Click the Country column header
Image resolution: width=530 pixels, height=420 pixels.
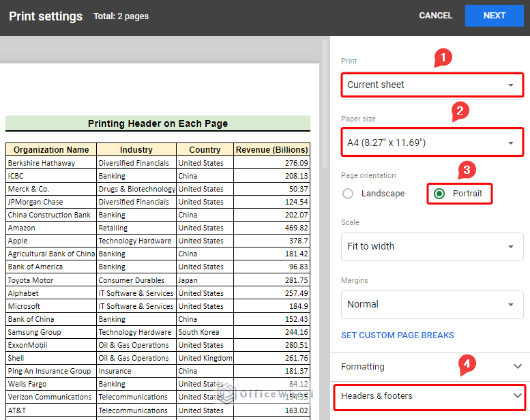click(205, 150)
